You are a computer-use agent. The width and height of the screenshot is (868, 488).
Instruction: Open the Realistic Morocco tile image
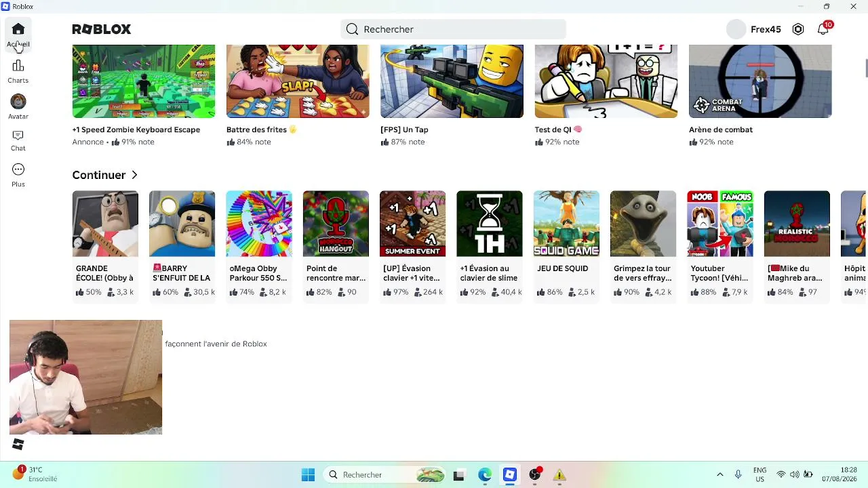pos(797,224)
